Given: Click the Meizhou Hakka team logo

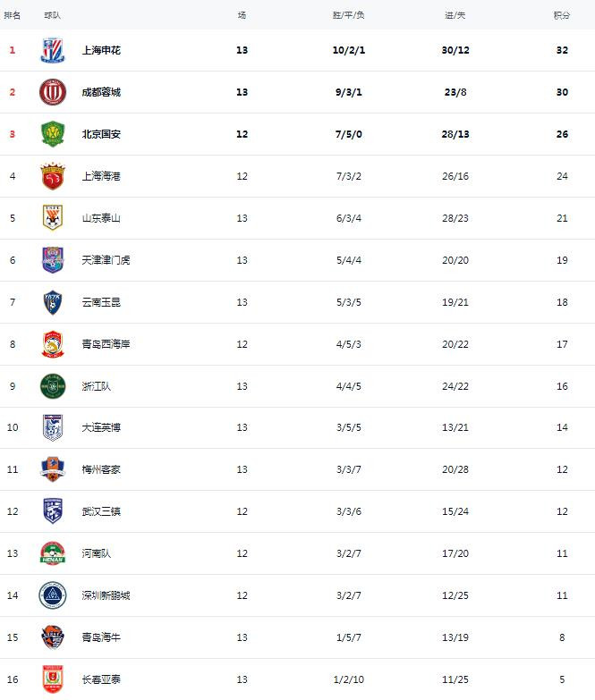Looking at the screenshot, I should (x=53, y=469).
